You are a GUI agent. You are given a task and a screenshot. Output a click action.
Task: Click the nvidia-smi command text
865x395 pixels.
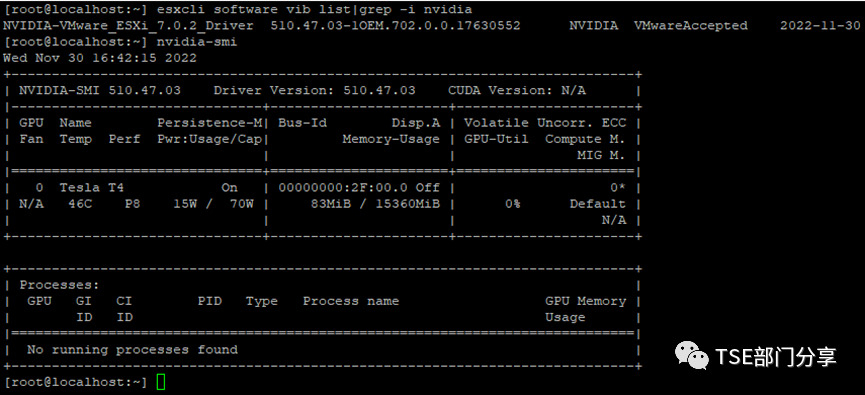197,42
